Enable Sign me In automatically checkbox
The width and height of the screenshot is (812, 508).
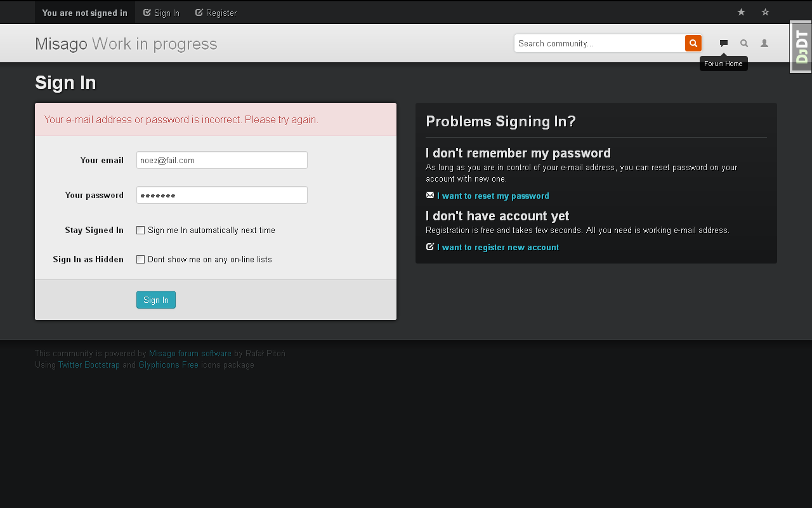pyautogui.click(x=141, y=231)
